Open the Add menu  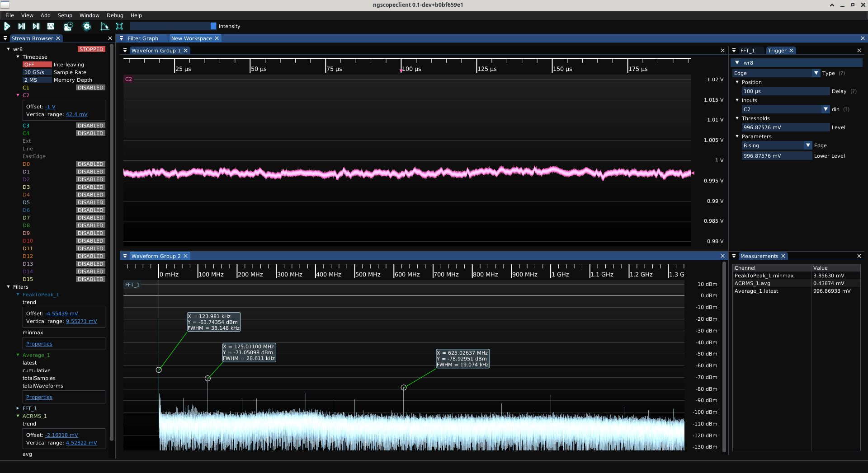(46, 15)
